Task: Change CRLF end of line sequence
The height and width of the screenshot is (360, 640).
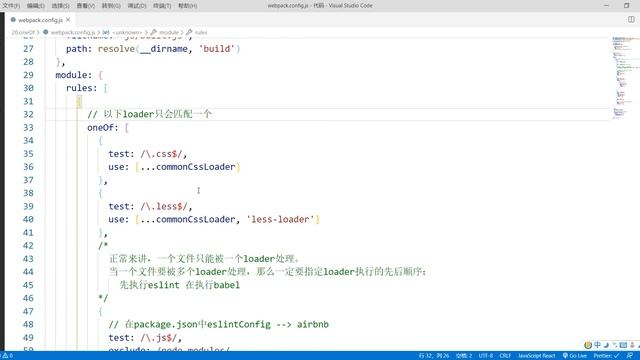Action: coord(505,356)
